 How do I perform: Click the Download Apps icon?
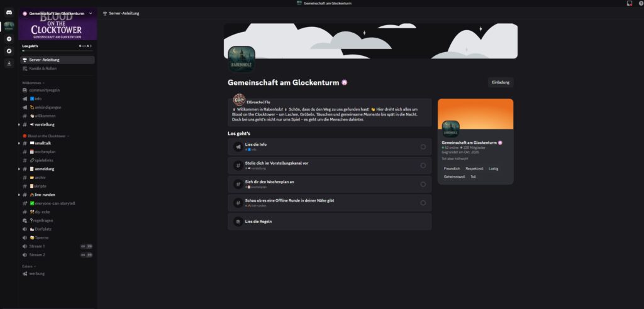click(x=9, y=63)
